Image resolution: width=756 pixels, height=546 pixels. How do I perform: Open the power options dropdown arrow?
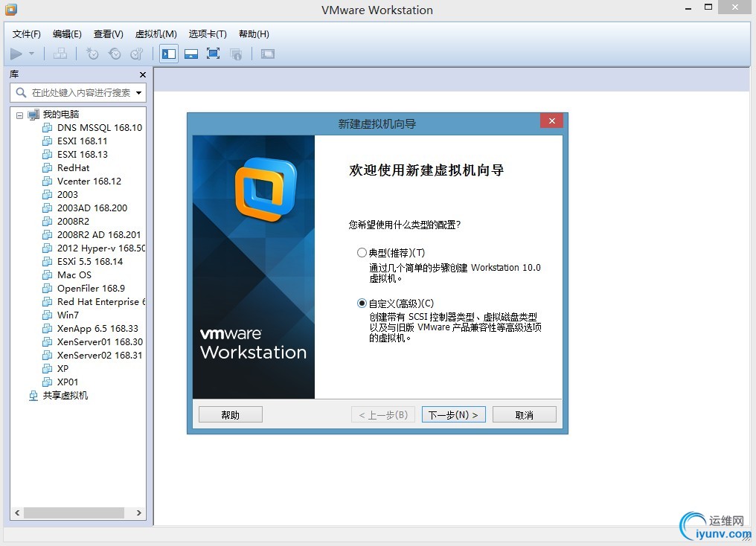tap(32, 54)
